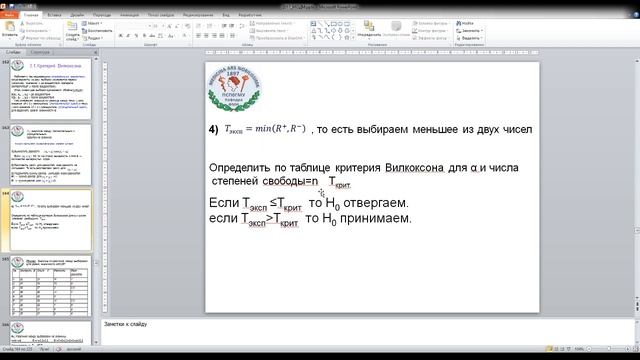Decrease font size with the A down icon
The height and width of the screenshot is (360, 640).
coord(177,26)
